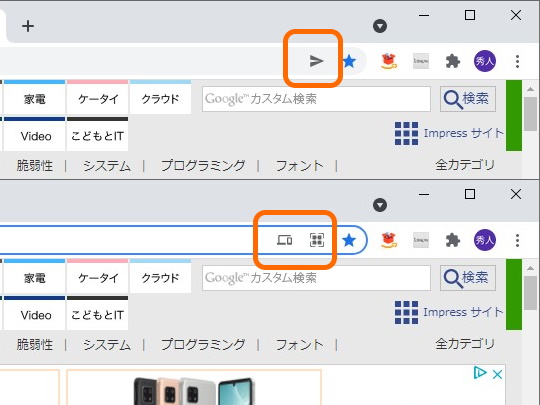Click the new tab plus button in upper window
Screen dimensions: 540x405
[28, 26]
